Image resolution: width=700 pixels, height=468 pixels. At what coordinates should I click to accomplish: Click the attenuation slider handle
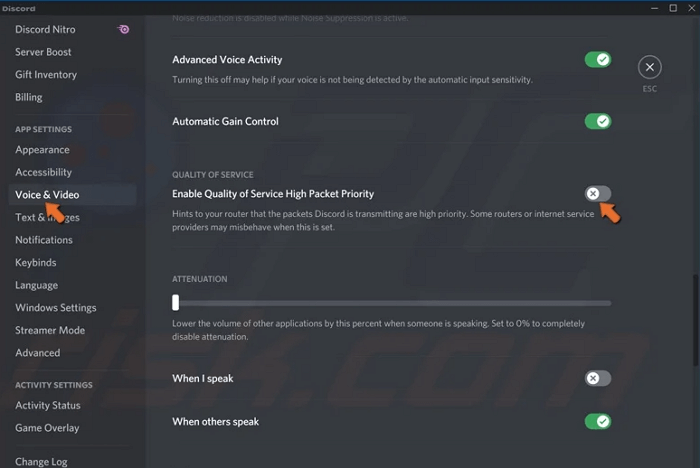click(x=176, y=302)
